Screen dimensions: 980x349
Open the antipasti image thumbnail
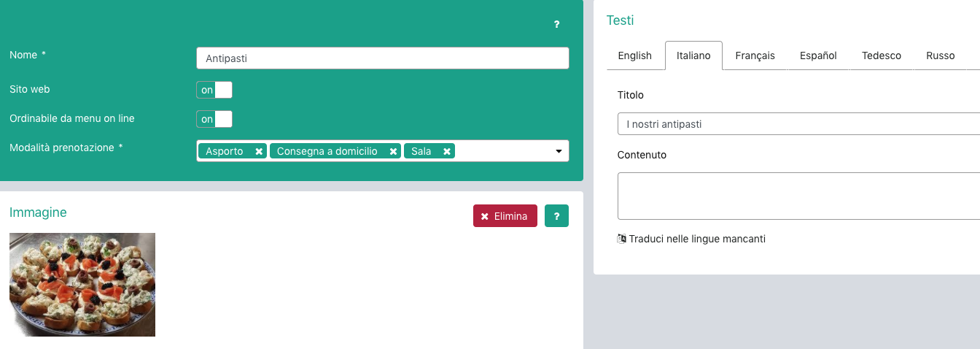82,285
